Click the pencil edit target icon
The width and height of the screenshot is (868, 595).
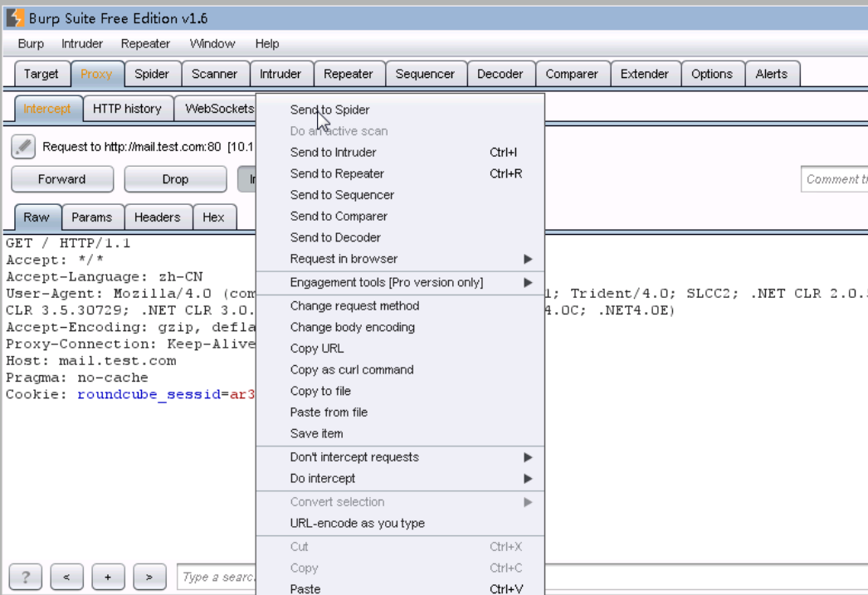point(23,147)
